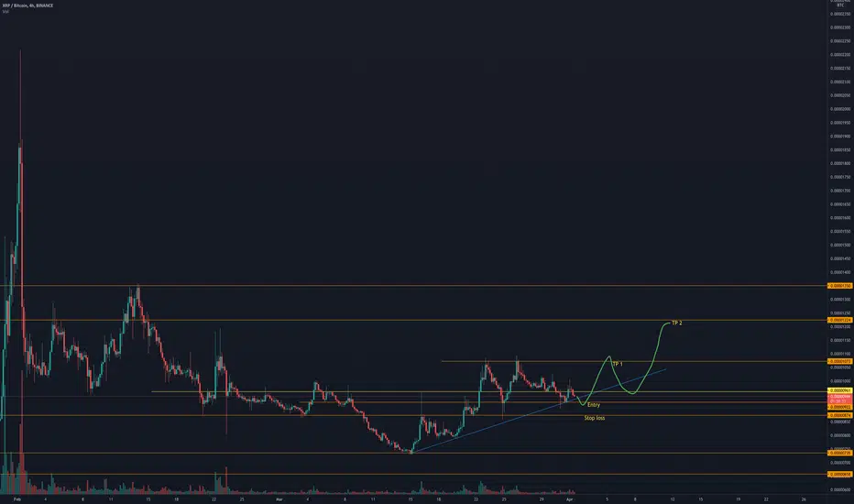
Task: Click the BTC currency label on price axis
Action: tap(840, 5)
